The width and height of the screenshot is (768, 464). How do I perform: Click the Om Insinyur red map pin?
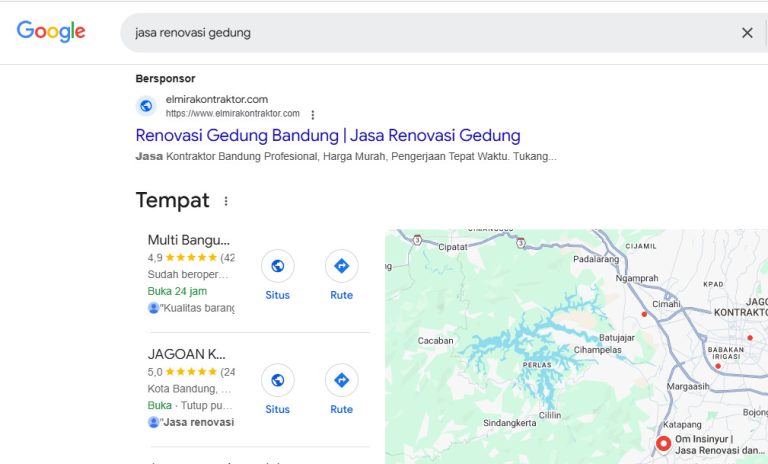(x=664, y=443)
